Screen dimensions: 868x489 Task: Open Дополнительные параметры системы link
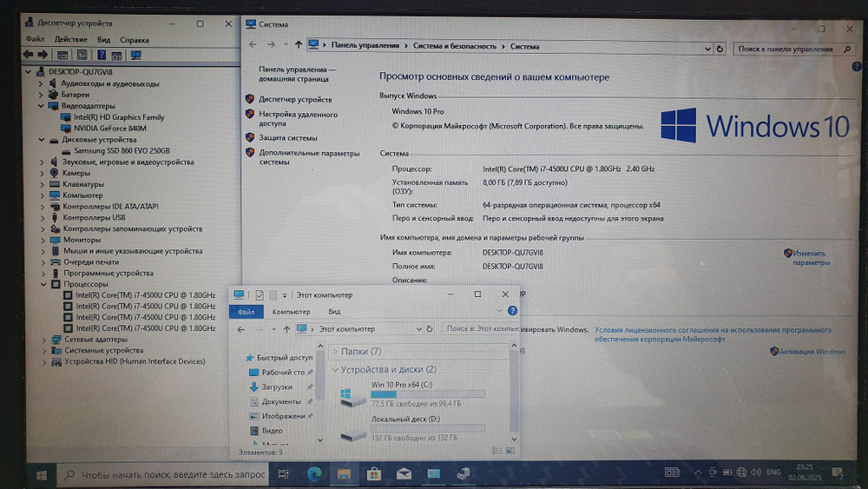pos(309,158)
